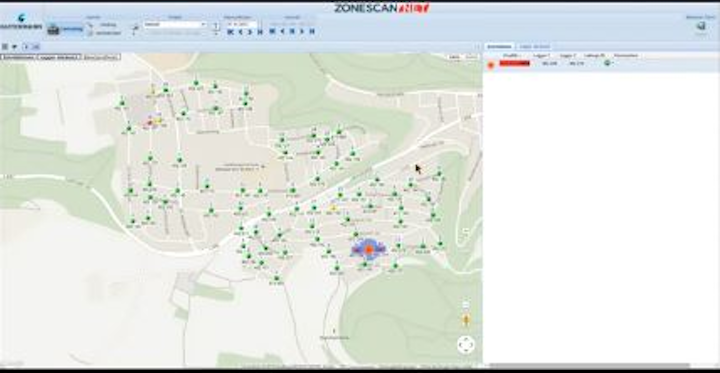Jump to last entry in second playback group
This screenshot has height=373, width=720.
[x=312, y=31]
